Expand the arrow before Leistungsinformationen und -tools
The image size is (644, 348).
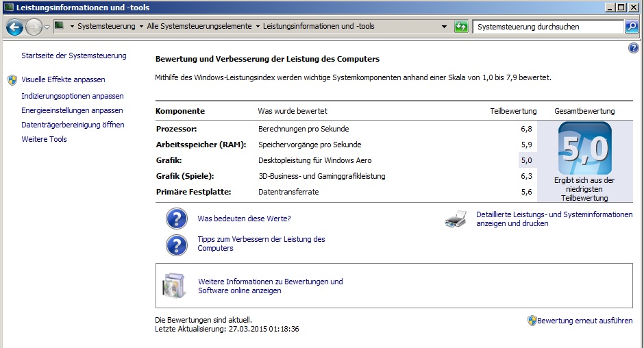coord(258,26)
